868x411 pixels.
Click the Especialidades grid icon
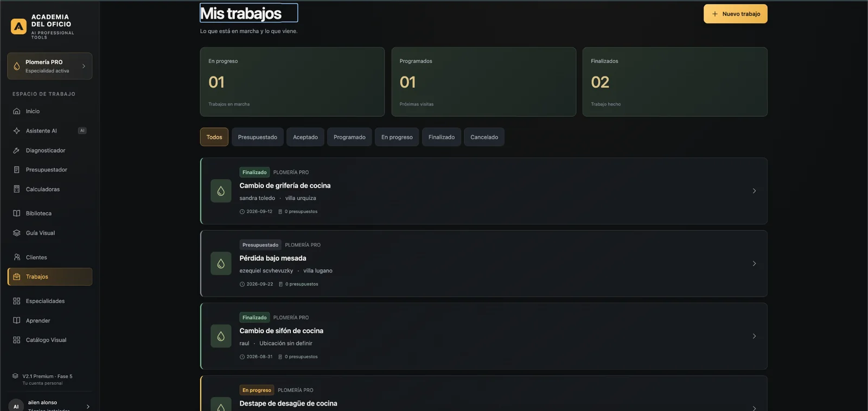[17, 301]
